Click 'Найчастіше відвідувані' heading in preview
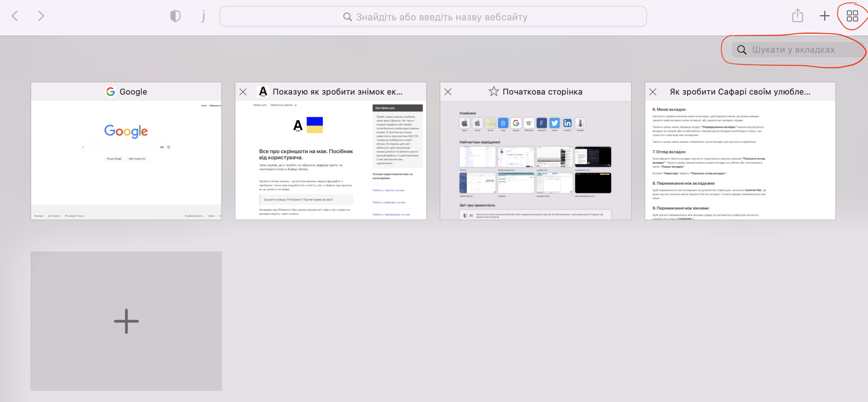868x402 pixels. pos(480,142)
